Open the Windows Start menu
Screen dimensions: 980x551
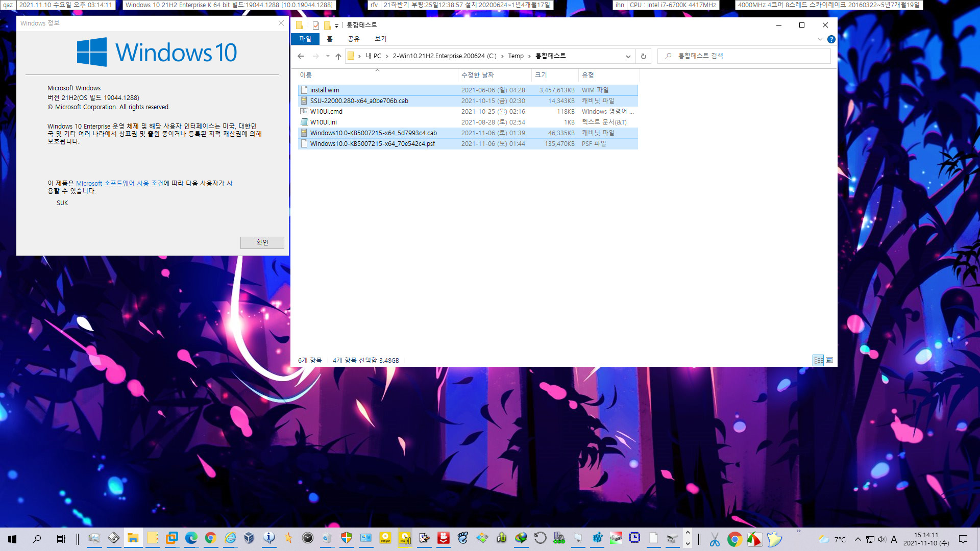pos(12,539)
